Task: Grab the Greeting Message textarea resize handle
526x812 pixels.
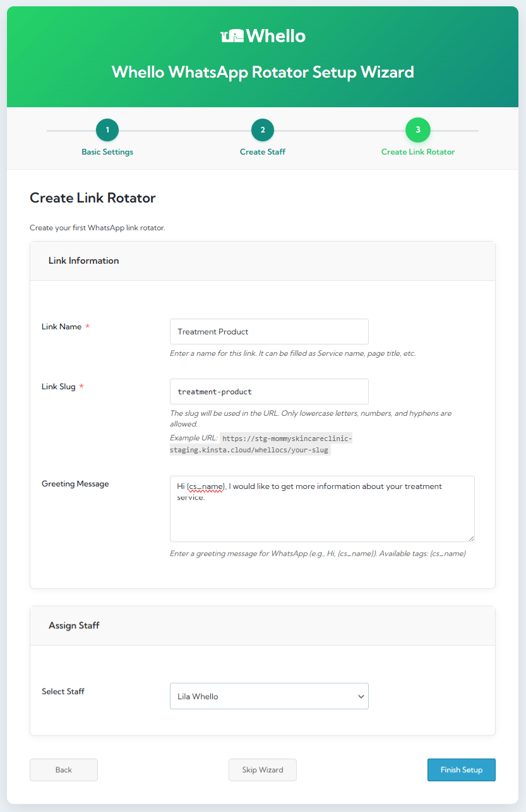Action: pos(470,538)
